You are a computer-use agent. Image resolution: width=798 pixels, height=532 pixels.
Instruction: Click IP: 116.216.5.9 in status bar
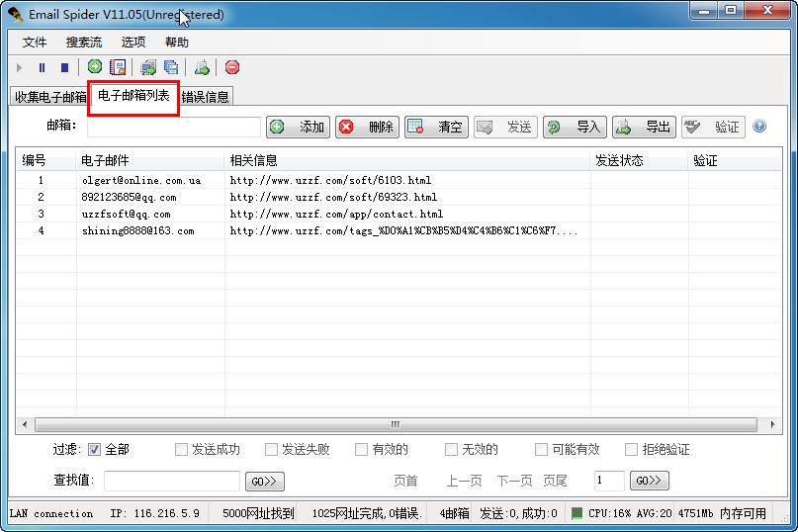tap(154, 513)
